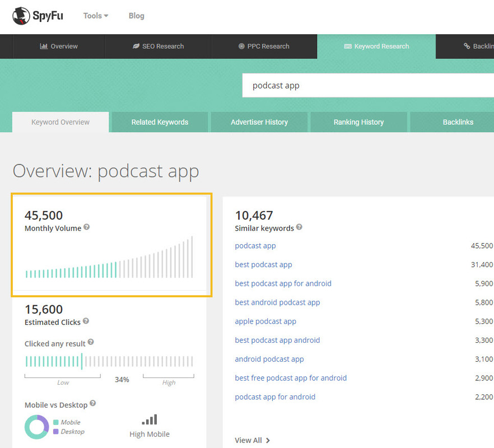494x448 pixels.
Task: Switch to the SEO Research tab
Action: click(158, 46)
